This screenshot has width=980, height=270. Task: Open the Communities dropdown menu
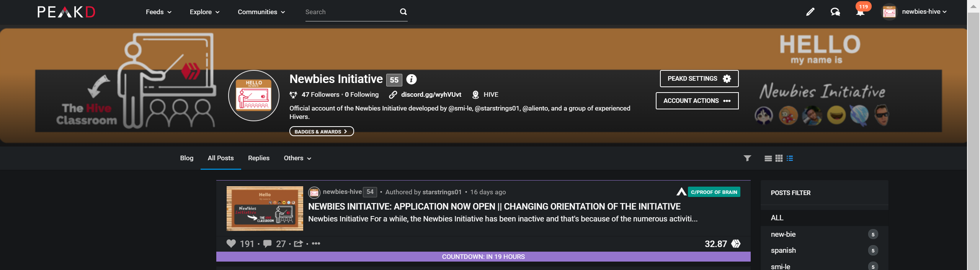point(261,12)
